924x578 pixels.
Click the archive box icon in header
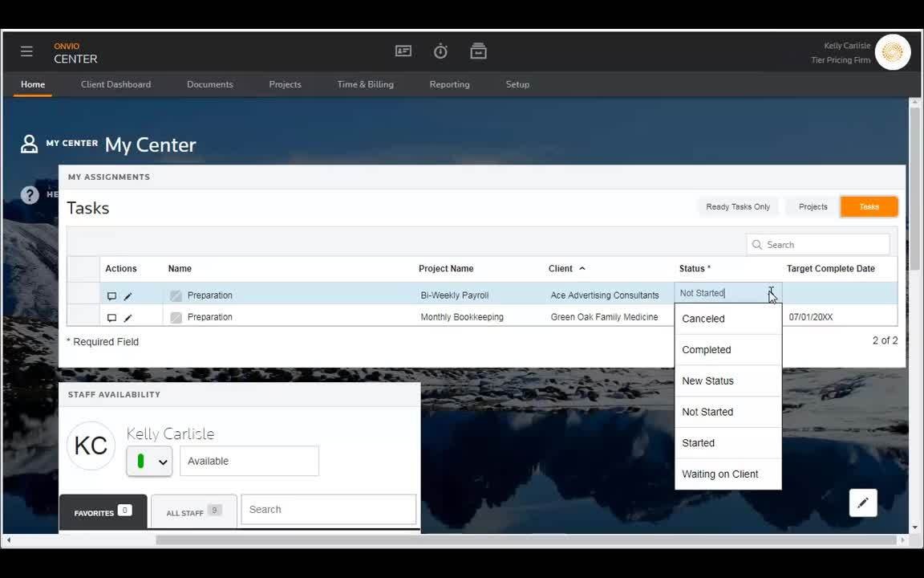(x=478, y=51)
